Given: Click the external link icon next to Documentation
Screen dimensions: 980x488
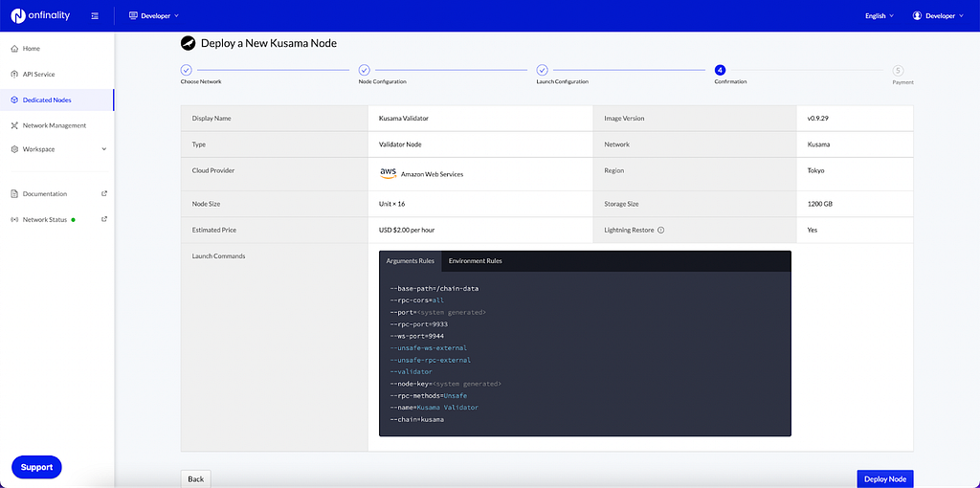Looking at the screenshot, I should (x=104, y=193).
